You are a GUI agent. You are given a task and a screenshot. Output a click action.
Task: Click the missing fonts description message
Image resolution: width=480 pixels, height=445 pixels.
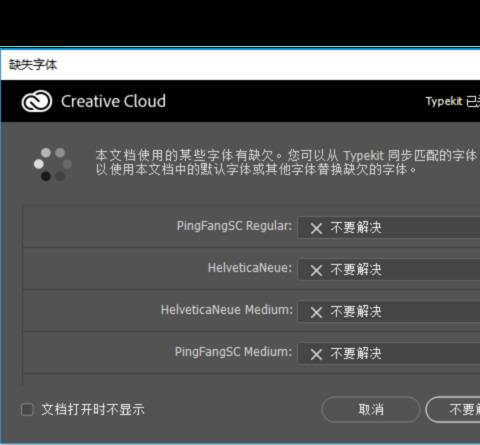point(287,162)
